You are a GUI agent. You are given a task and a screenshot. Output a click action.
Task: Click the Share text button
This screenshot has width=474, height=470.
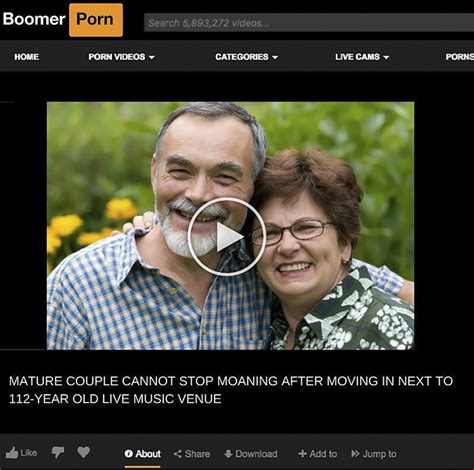tap(197, 454)
